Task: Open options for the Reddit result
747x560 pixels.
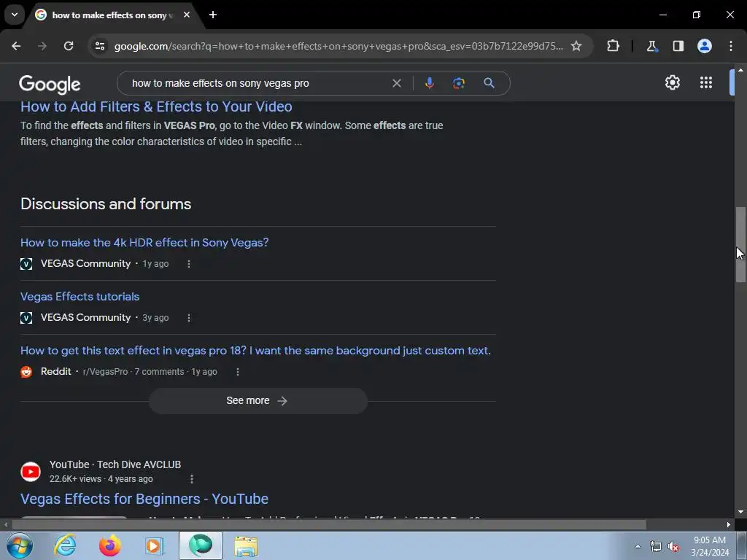Action: click(238, 372)
